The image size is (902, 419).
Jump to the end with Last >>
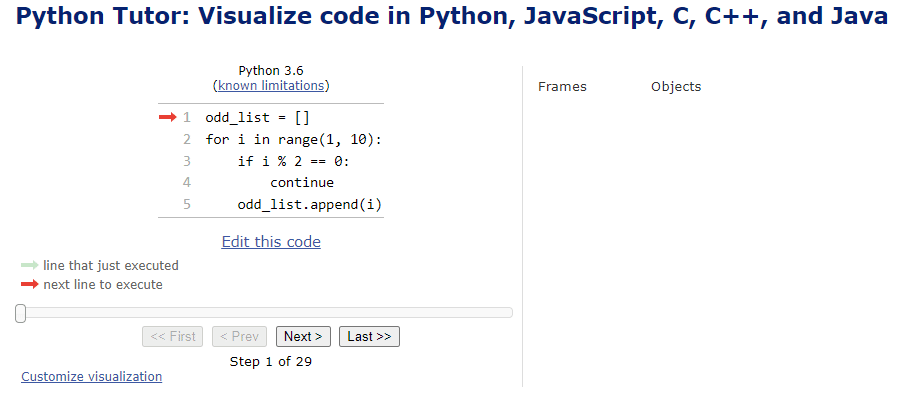coord(369,337)
